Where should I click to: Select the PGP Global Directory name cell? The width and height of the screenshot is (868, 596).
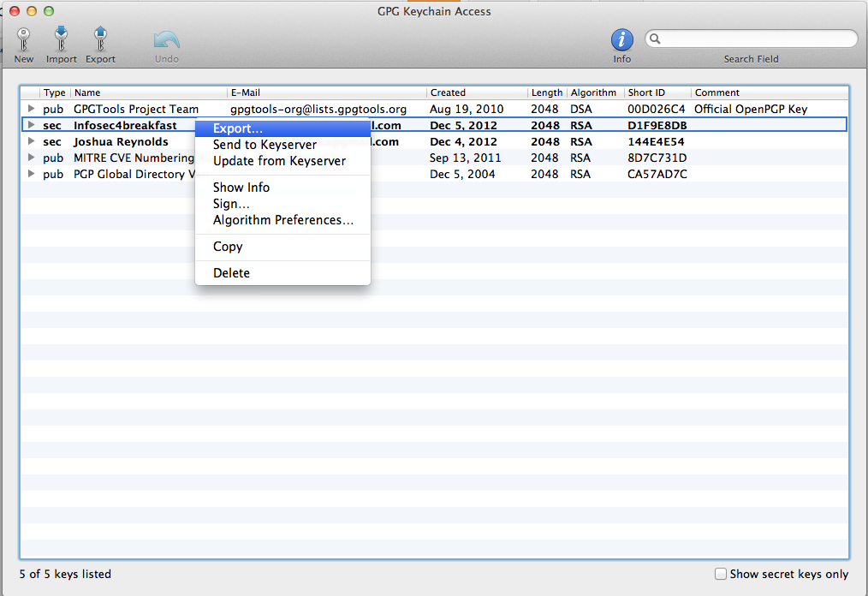pyautogui.click(x=134, y=175)
